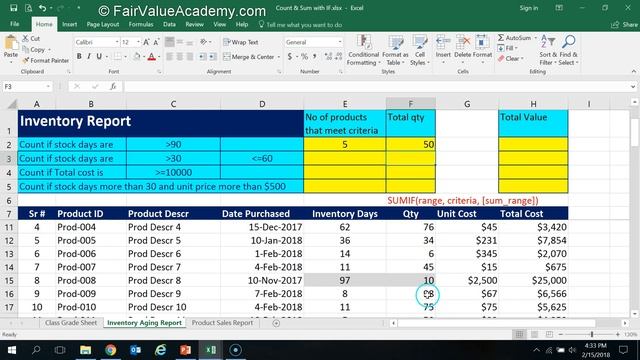Image resolution: width=640 pixels, height=360 pixels.
Task: Click the Name Box showing F3
Action: point(27,87)
